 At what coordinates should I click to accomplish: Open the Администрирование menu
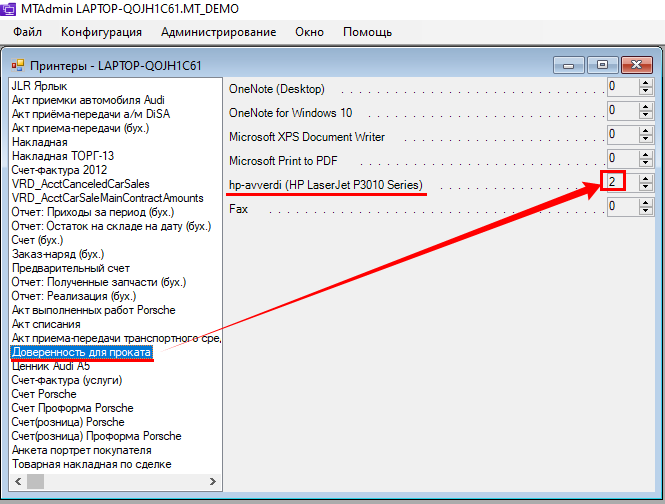tap(218, 32)
